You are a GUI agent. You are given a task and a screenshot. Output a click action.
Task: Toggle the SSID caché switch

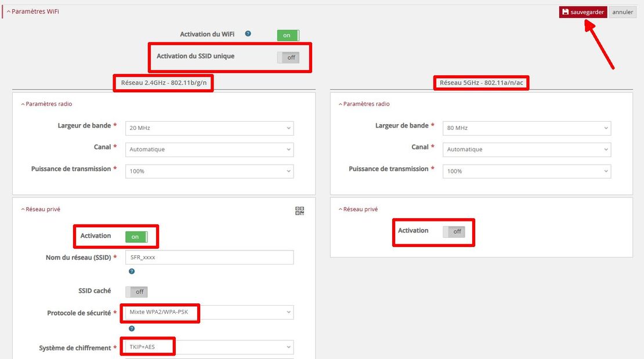tap(136, 292)
